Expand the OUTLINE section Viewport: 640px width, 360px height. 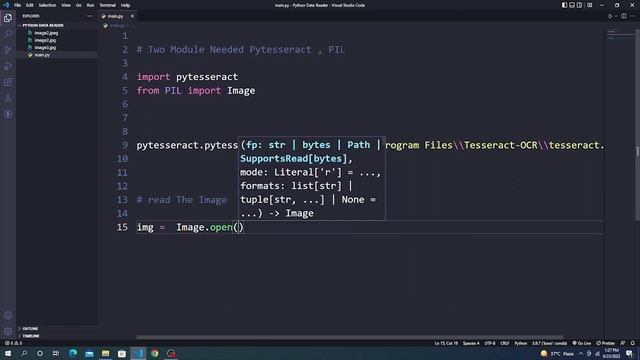pos(57,329)
